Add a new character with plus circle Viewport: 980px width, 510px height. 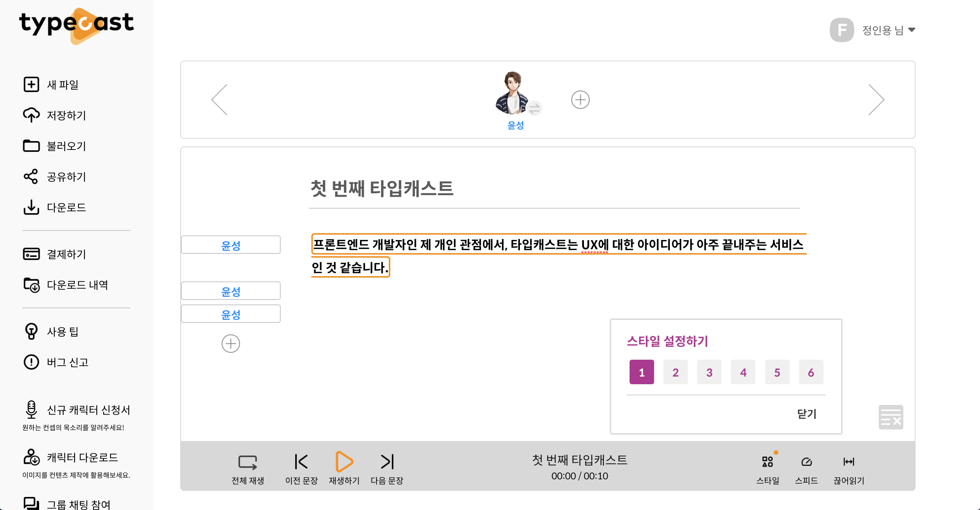580,100
